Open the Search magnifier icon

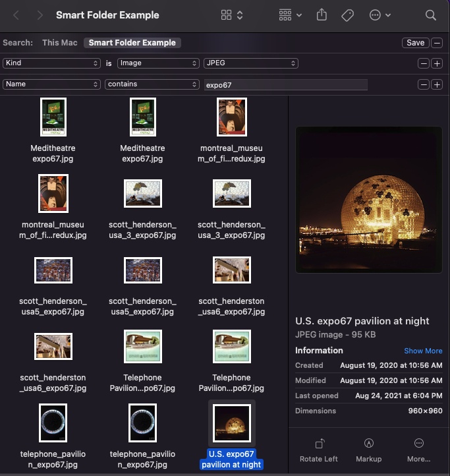click(x=430, y=15)
